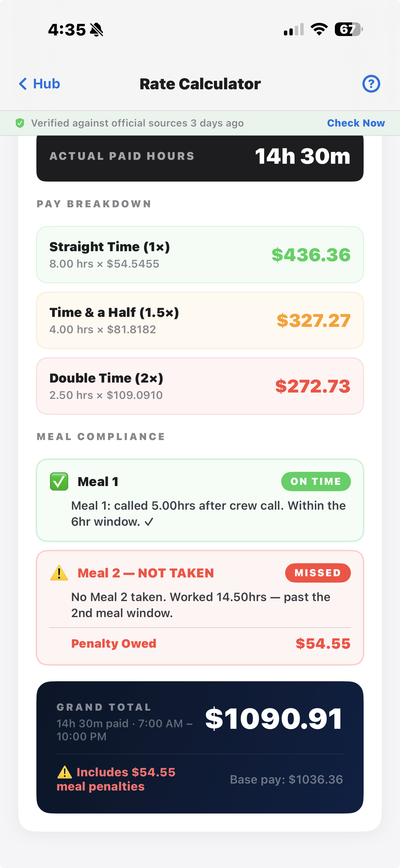This screenshot has width=400, height=868.
Task: Open the Straight Time (1×) breakdown card
Action: coord(200,255)
